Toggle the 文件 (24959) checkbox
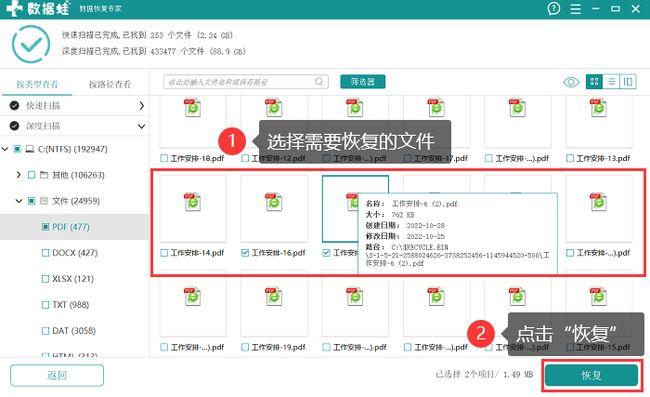This screenshot has width=650, height=397. (32, 201)
